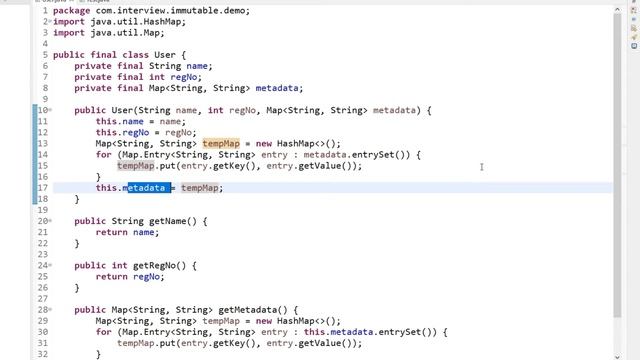Click 'HashMap<>()' on line 13
Screen dimensions: 640x360
click(306, 144)
